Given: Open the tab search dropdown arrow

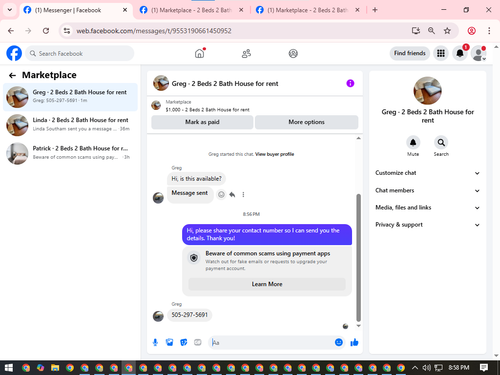Looking at the screenshot, I should coord(10,10).
